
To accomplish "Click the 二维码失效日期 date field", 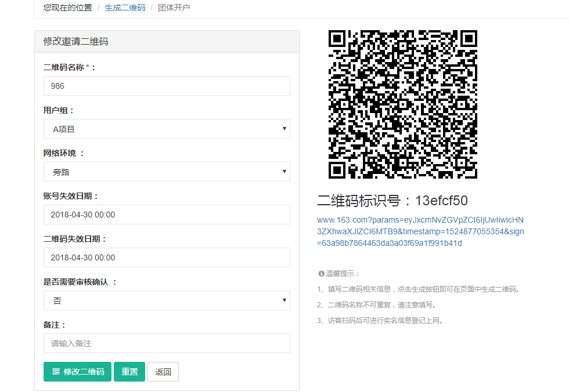I will tap(167, 257).
